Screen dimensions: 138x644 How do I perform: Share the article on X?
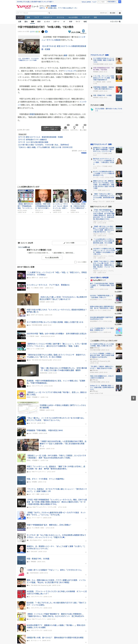[x=43, y=32]
